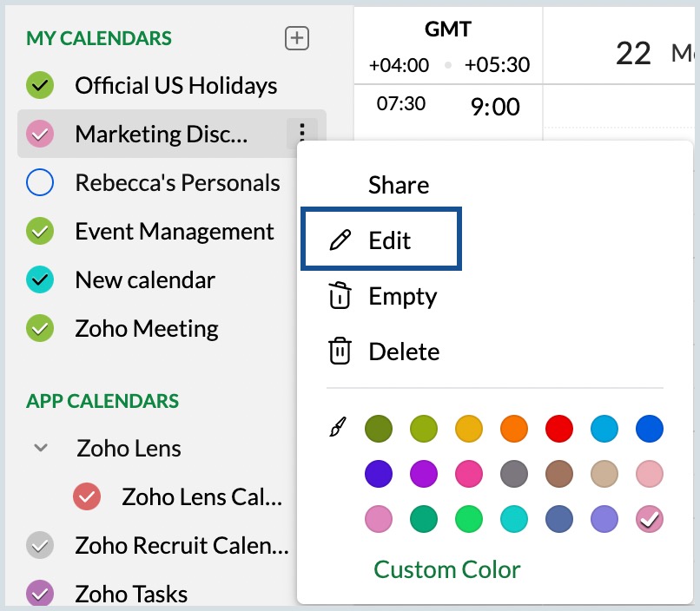The image size is (700, 611).
Task: Select Share from the context menu
Action: tap(399, 185)
